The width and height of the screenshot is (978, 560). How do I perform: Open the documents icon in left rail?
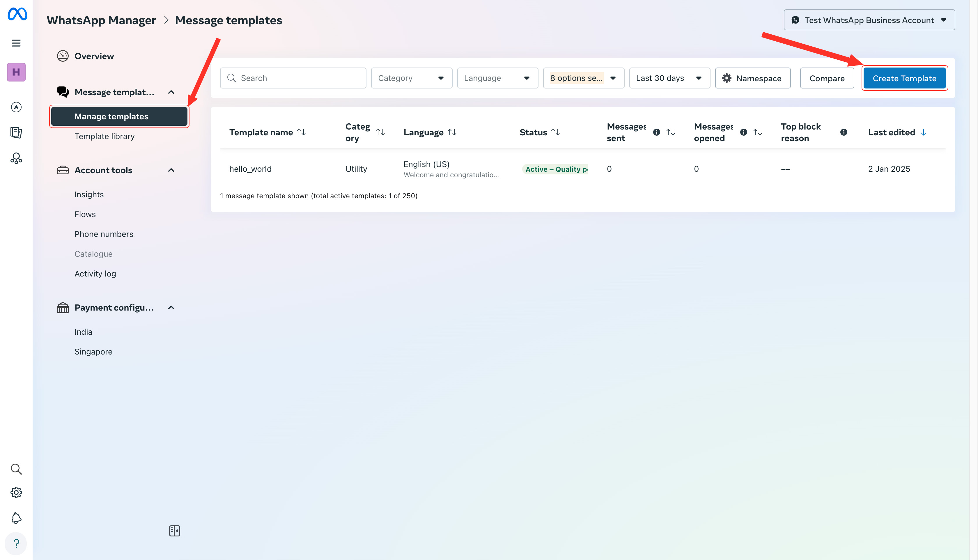tap(16, 133)
